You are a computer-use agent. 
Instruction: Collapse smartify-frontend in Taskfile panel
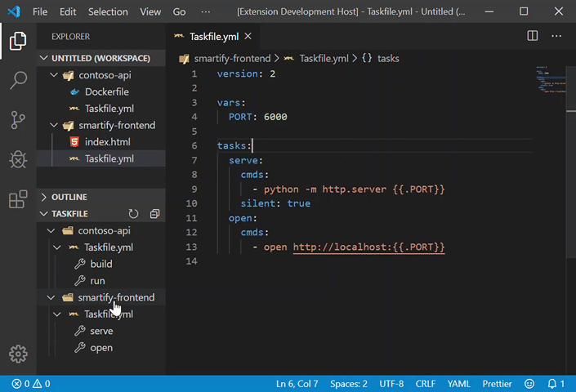tap(51, 297)
